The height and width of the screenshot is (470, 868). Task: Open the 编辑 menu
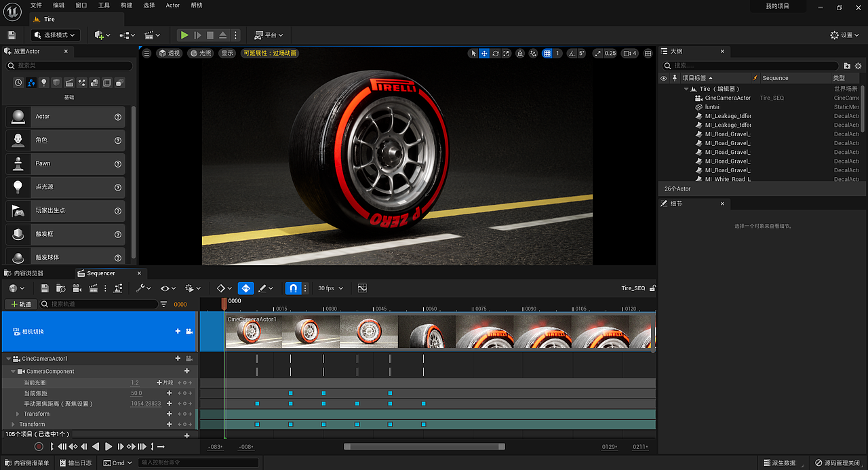coord(59,5)
